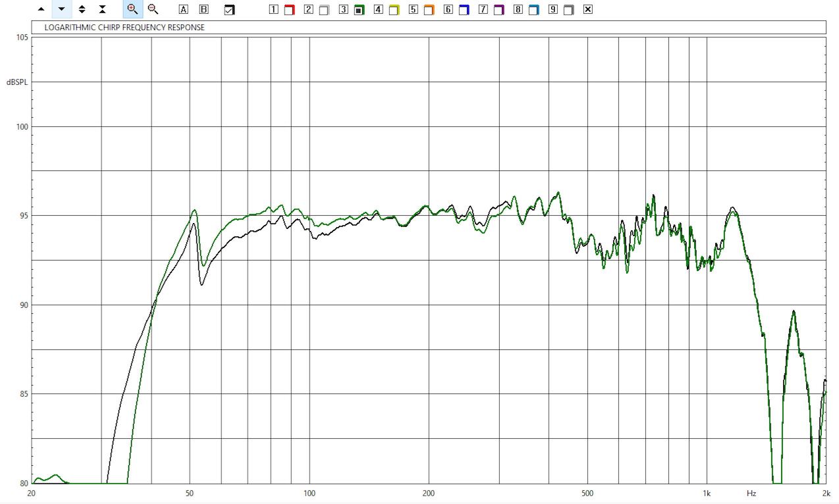Screen dimensions: 839x504
Task: Click the 95 value on the vertical axis
Action: click(x=24, y=216)
